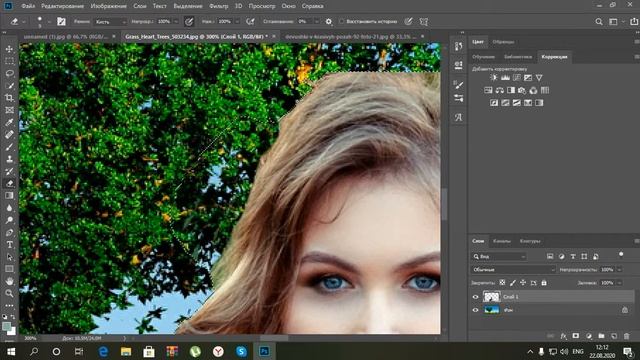The width and height of the screenshot is (640, 360).
Task: Create new group folder icon
Action: [x=601, y=336]
